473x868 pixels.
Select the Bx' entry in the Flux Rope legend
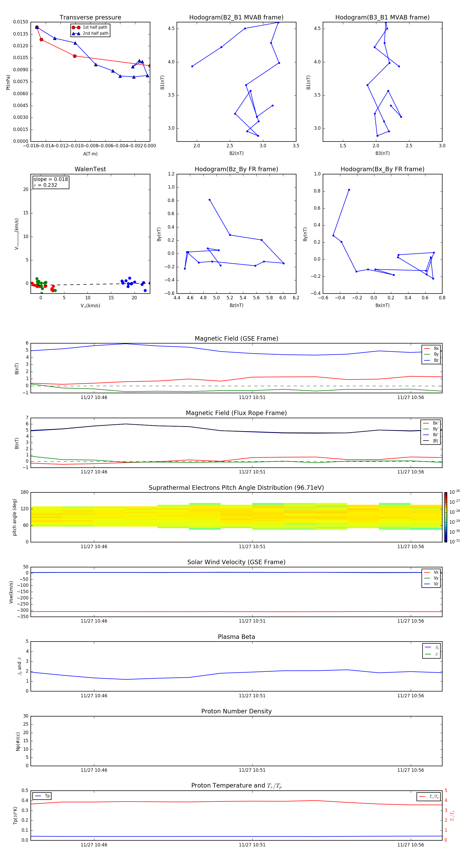pos(431,423)
